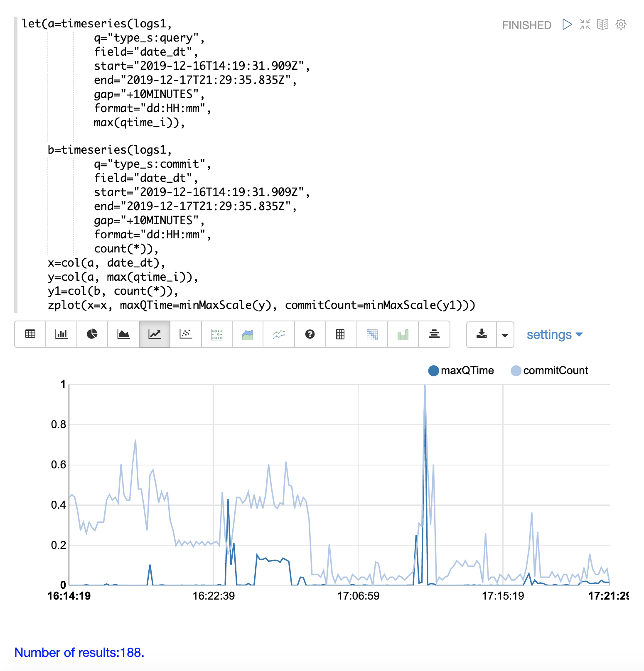Select the line chart tab
This screenshot has height=671, width=644.
[x=154, y=334]
